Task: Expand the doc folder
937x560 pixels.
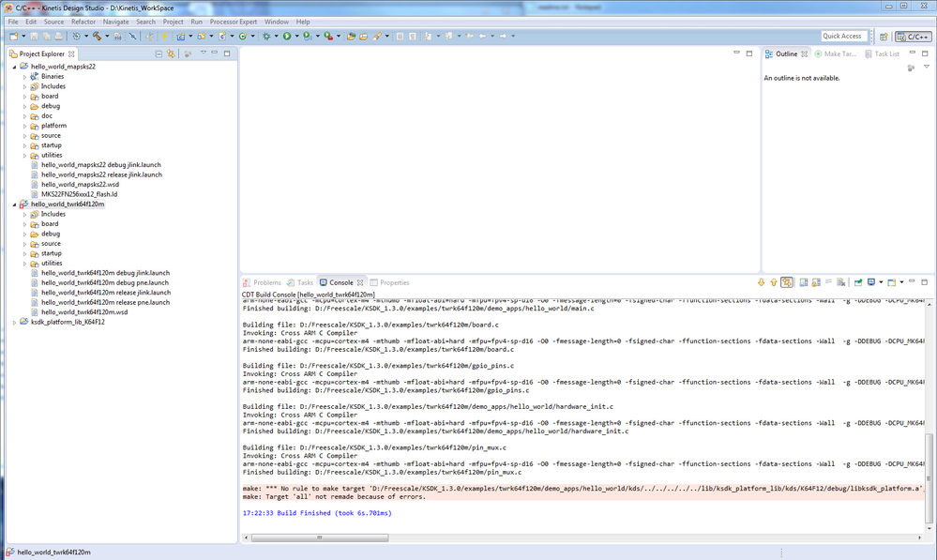Action: [25, 116]
